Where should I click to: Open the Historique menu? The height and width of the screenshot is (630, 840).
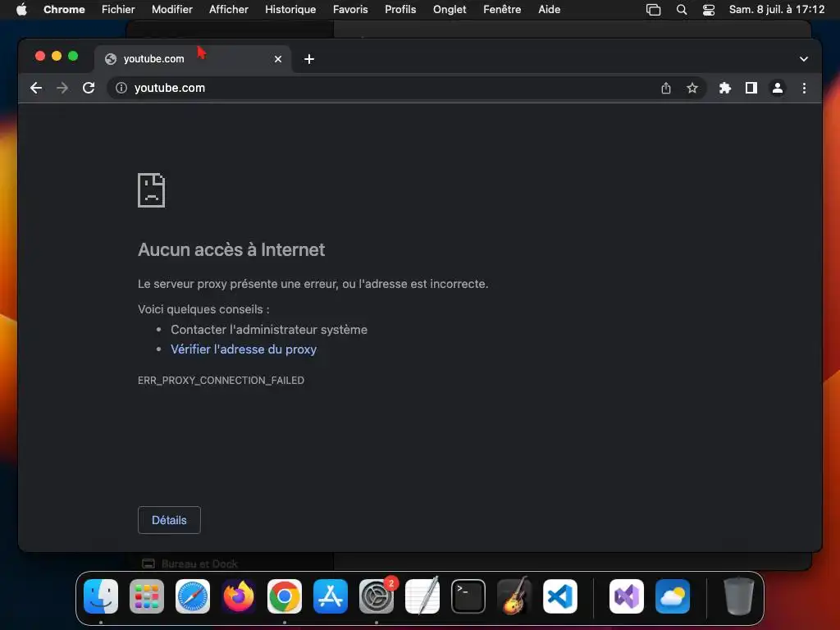(x=290, y=10)
